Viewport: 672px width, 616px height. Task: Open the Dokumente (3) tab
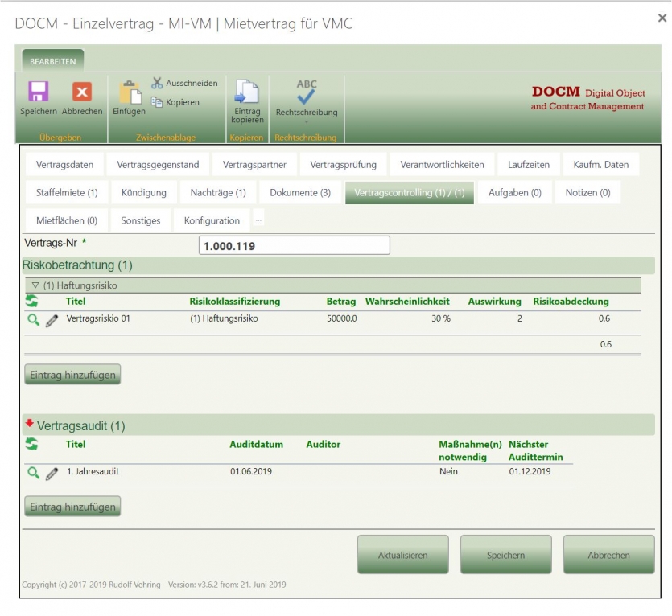pyautogui.click(x=300, y=192)
